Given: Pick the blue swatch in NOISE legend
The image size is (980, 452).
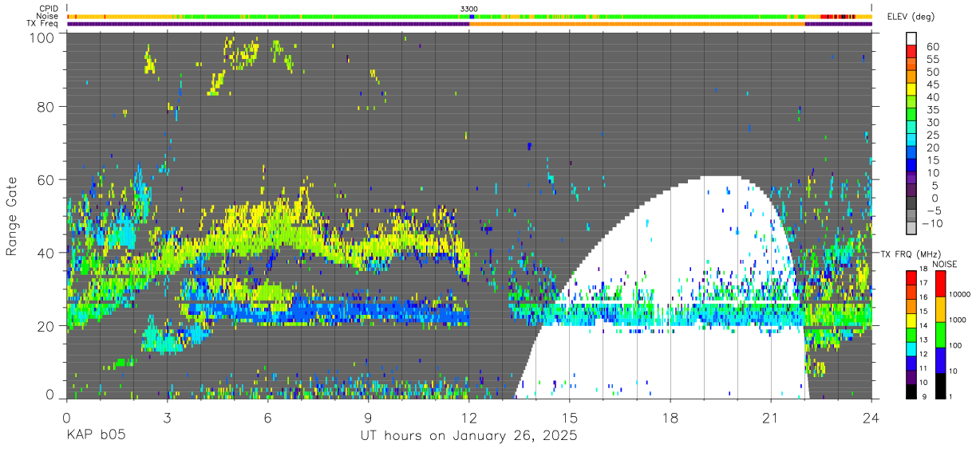Looking at the screenshot, I should pos(939,359).
